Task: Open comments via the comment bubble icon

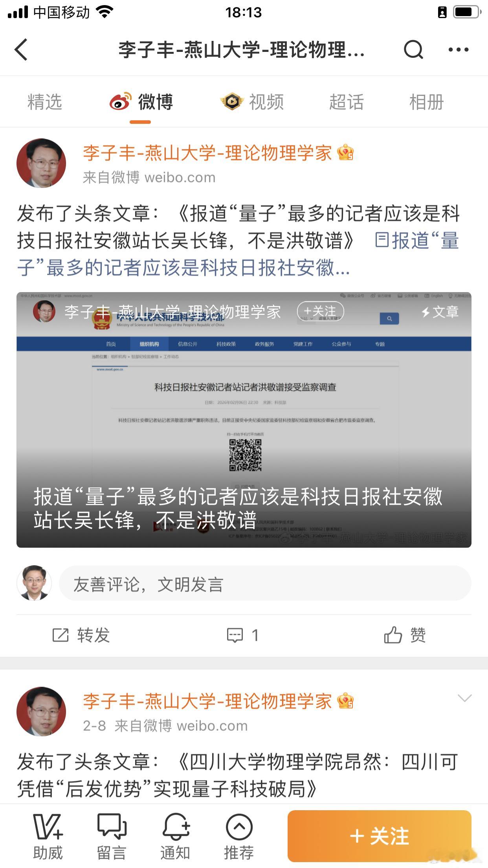Action: point(235,635)
